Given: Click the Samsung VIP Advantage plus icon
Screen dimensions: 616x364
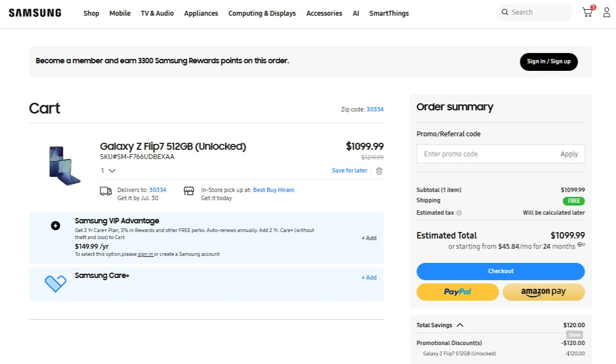Looking at the screenshot, I should click(x=55, y=226).
